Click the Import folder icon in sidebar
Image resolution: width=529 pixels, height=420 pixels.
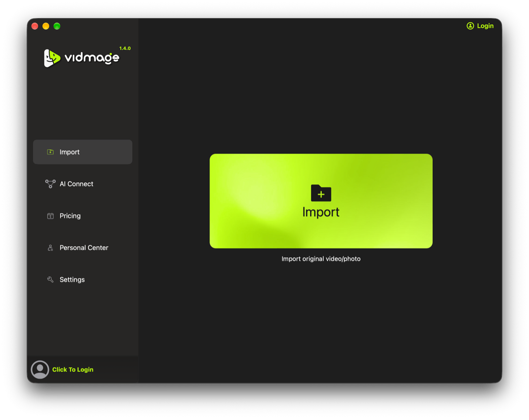pos(50,152)
